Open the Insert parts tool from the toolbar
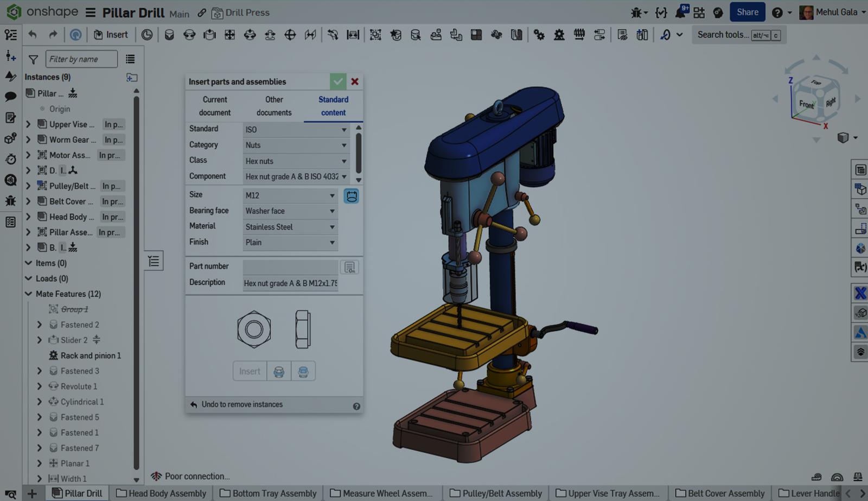 point(111,34)
